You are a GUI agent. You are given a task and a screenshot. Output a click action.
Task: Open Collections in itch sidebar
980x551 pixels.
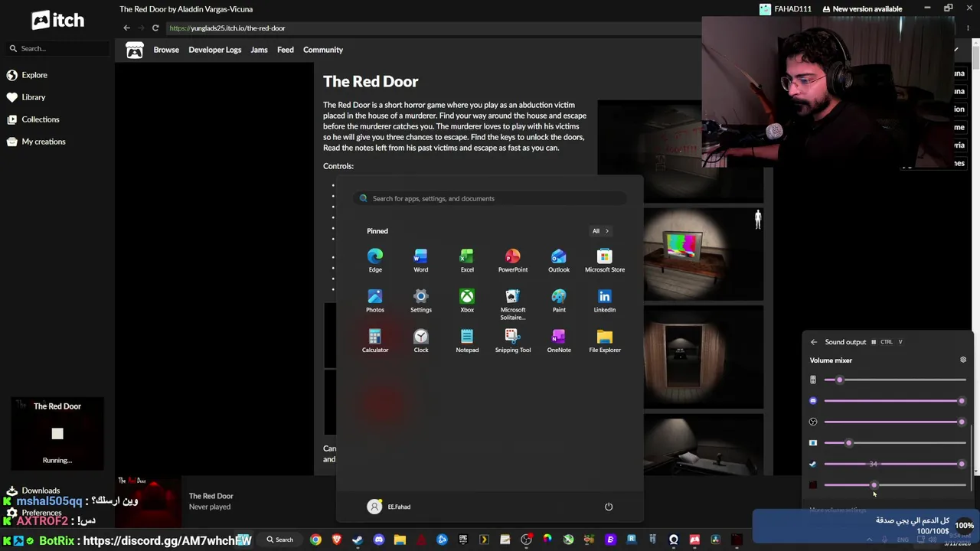click(33, 119)
